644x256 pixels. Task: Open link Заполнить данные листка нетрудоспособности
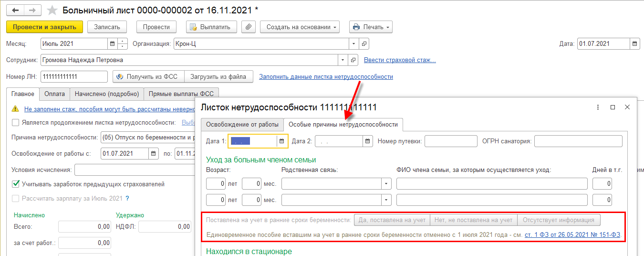click(x=326, y=76)
